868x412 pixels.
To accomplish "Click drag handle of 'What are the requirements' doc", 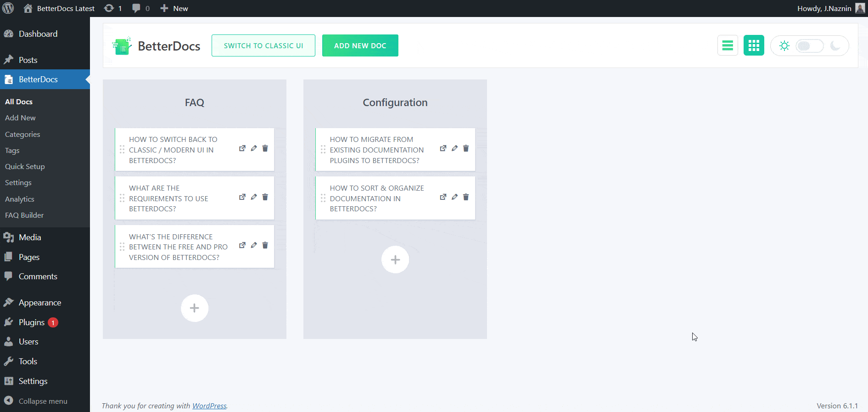I will [x=122, y=198].
